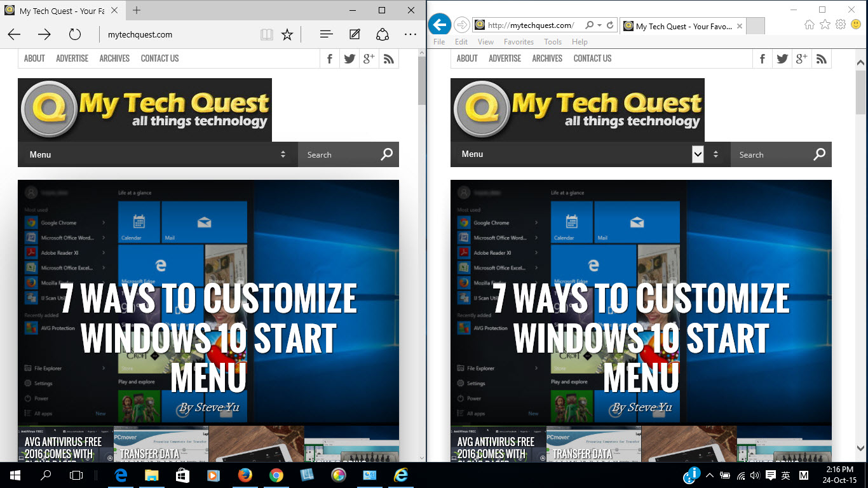Viewport: 868px width, 488px height.
Task: Open the Windows Start menu
Action: point(15,475)
